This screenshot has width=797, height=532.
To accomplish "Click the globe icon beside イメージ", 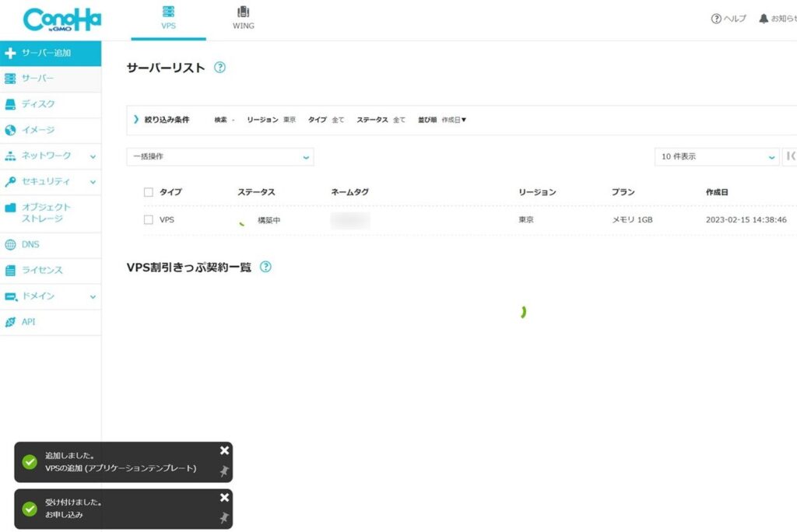I will [10, 130].
